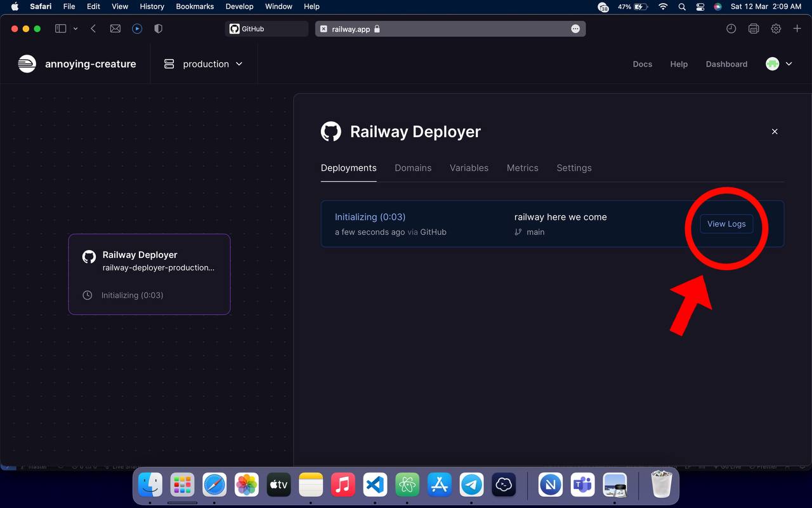Open the Safari menu in the menu bar
This screenshot has height=508, width=812.
[41, 6]
